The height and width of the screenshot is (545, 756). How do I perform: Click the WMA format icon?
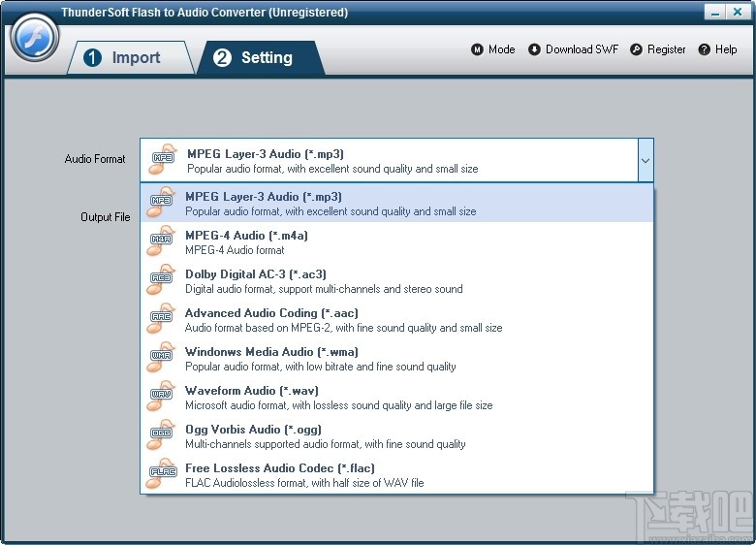[161, 357]
